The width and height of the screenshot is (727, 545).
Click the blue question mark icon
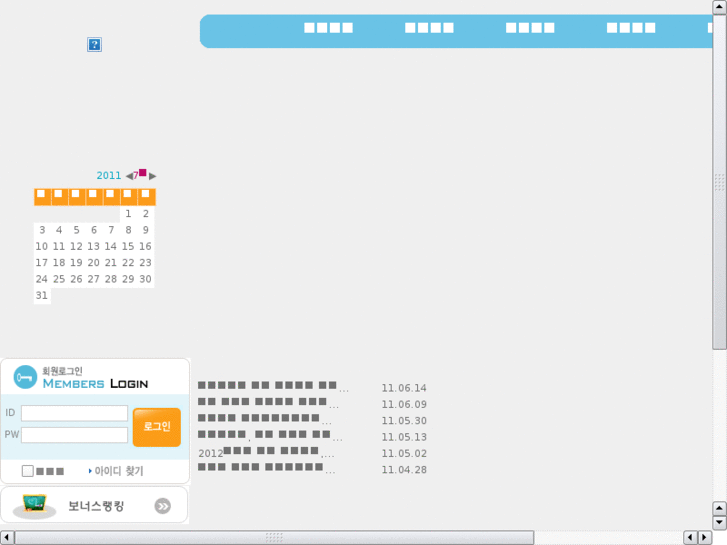click(94, 45)
